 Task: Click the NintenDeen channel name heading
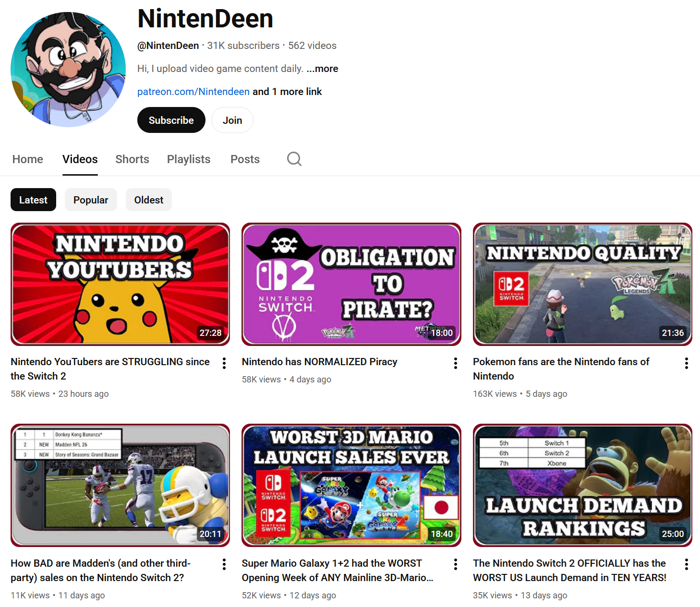205,19
